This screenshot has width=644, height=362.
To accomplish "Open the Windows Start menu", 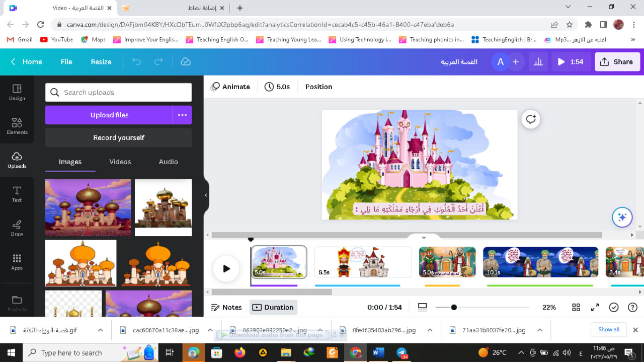I will (11, 352).
